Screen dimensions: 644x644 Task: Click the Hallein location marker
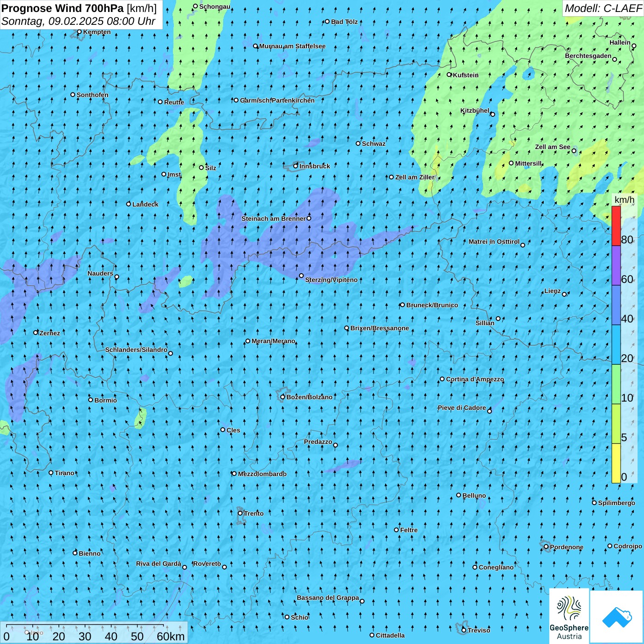[x=634, y=46]
